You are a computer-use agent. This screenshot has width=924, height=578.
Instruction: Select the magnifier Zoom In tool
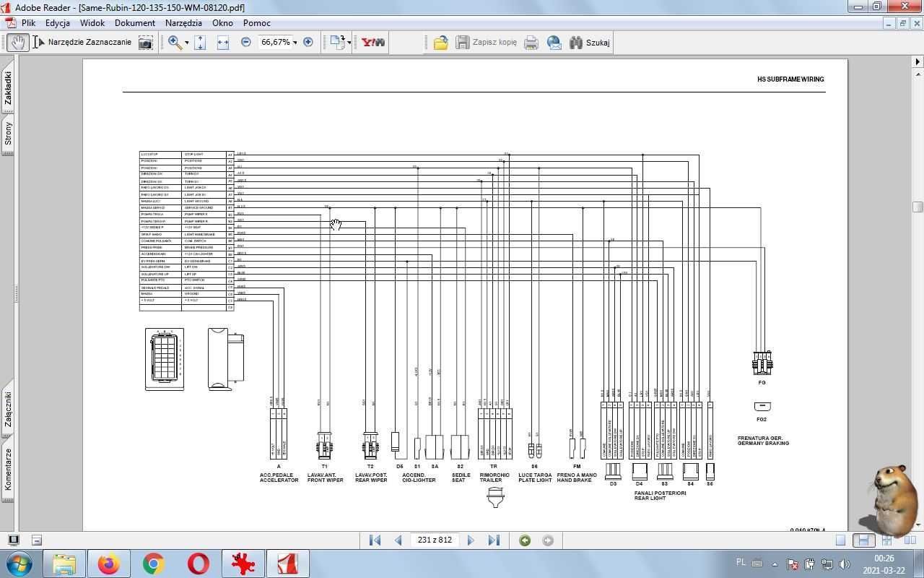pos(175,43)
